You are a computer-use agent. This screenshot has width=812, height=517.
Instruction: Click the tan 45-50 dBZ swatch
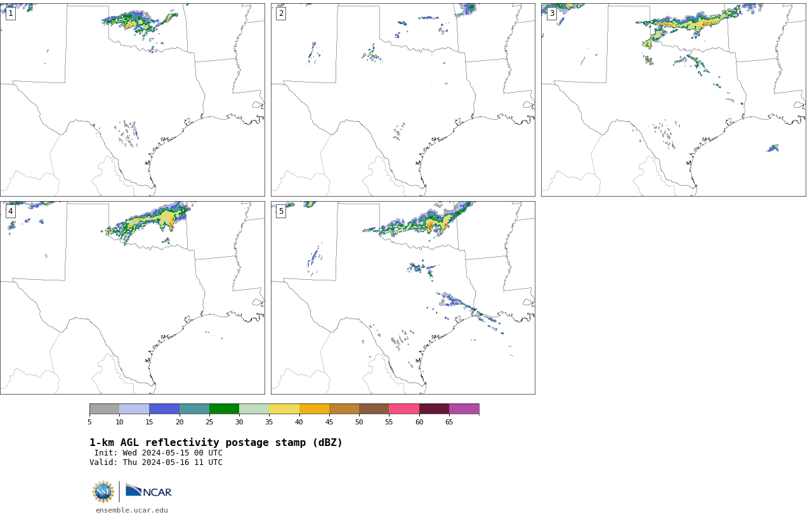point(344,409)
